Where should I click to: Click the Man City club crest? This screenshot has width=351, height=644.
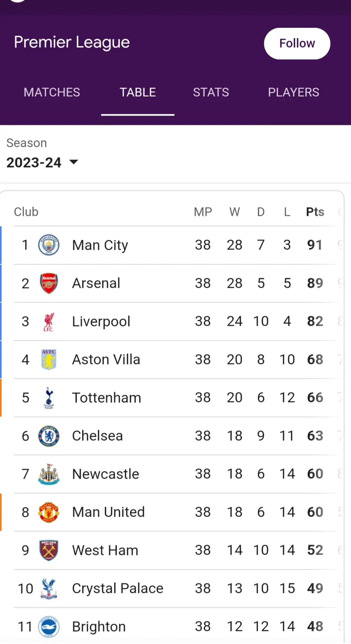(49, 245)
